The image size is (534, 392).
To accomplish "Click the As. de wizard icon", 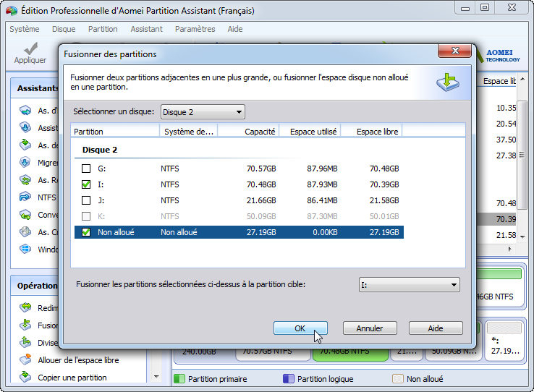I will pyautogui.click(x=25, y=145).
